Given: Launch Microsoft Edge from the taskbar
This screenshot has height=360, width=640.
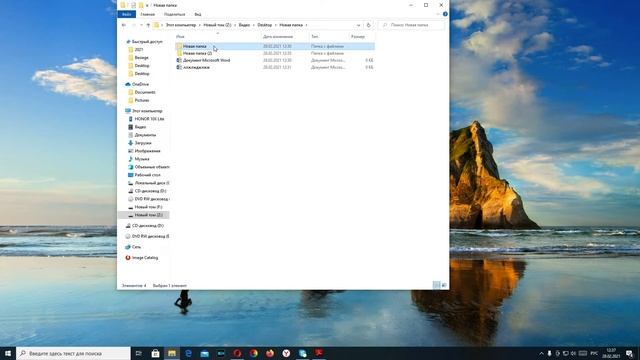Looking at the screenshot, I should pos(188,353).
